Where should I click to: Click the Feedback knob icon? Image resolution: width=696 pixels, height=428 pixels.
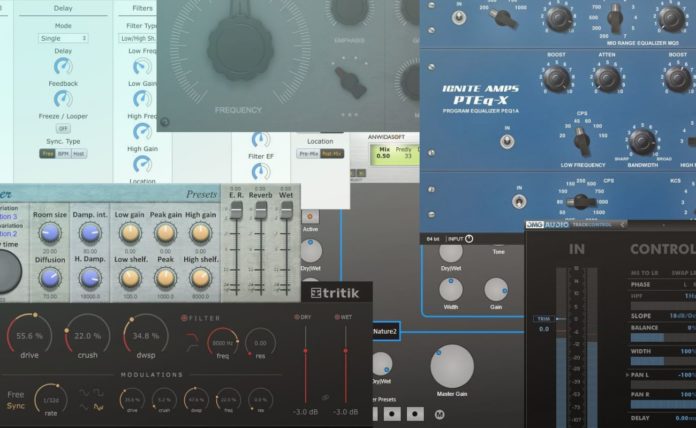click(63, 99)
